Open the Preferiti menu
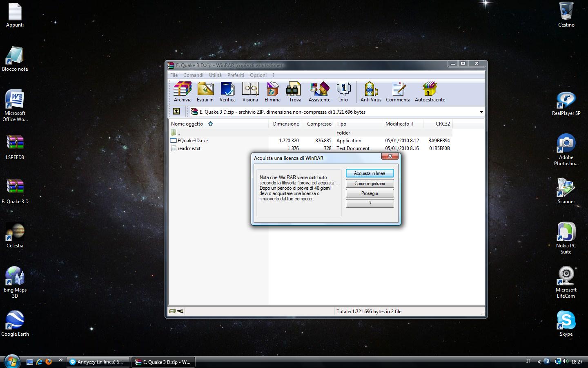This screenshot has height=368, width=588. (236, 75)
